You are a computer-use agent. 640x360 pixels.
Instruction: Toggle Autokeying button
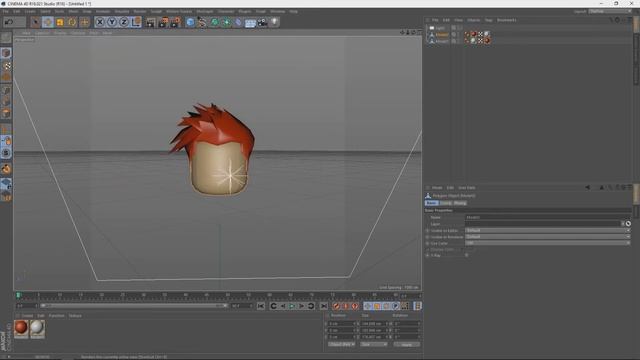(345, 306)
